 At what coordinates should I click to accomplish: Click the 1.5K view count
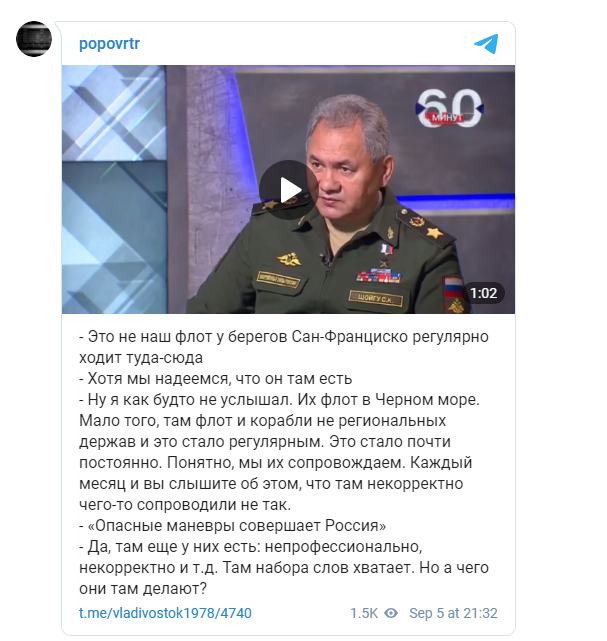[364, 613]
